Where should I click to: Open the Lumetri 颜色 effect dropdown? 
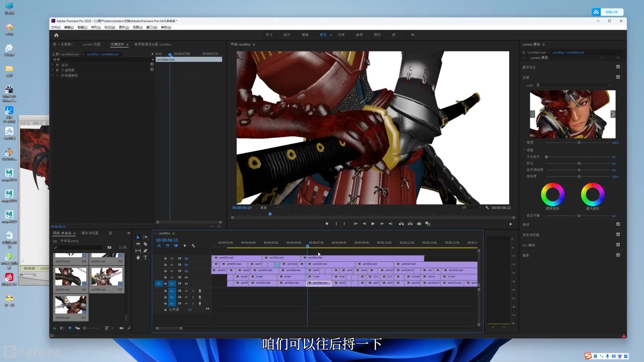coord(566,58)
